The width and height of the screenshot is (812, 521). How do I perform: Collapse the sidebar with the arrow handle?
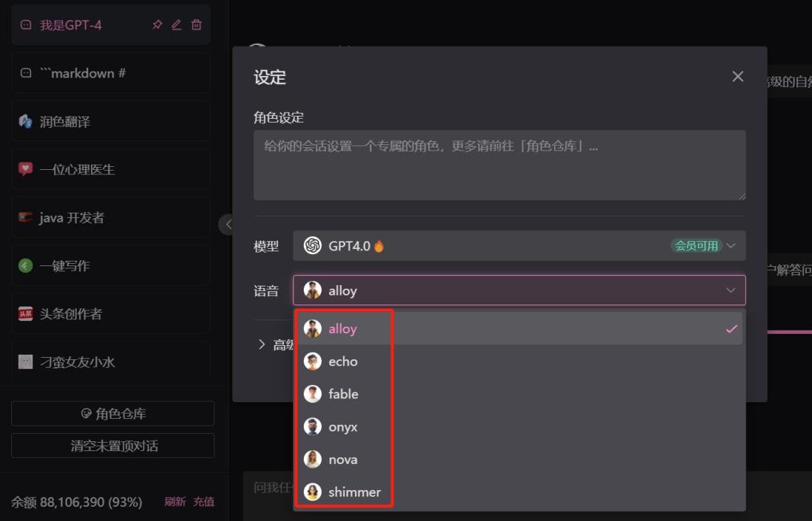[x=226, y=225]
